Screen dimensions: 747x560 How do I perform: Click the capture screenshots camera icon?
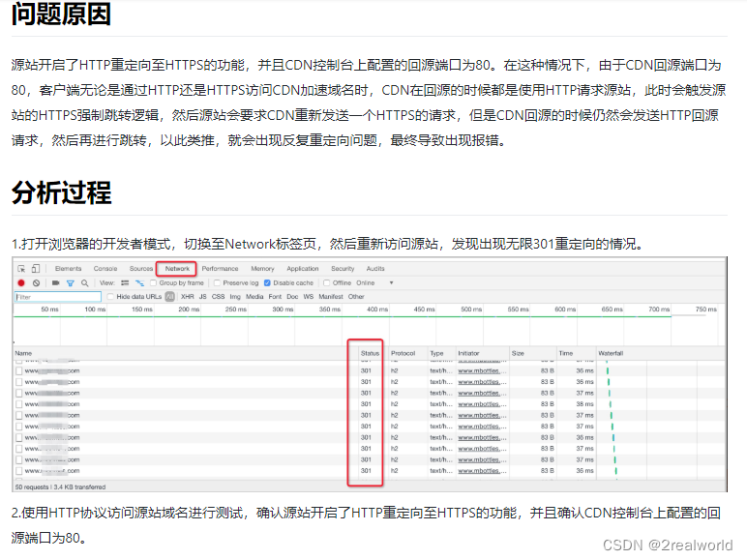56,282
